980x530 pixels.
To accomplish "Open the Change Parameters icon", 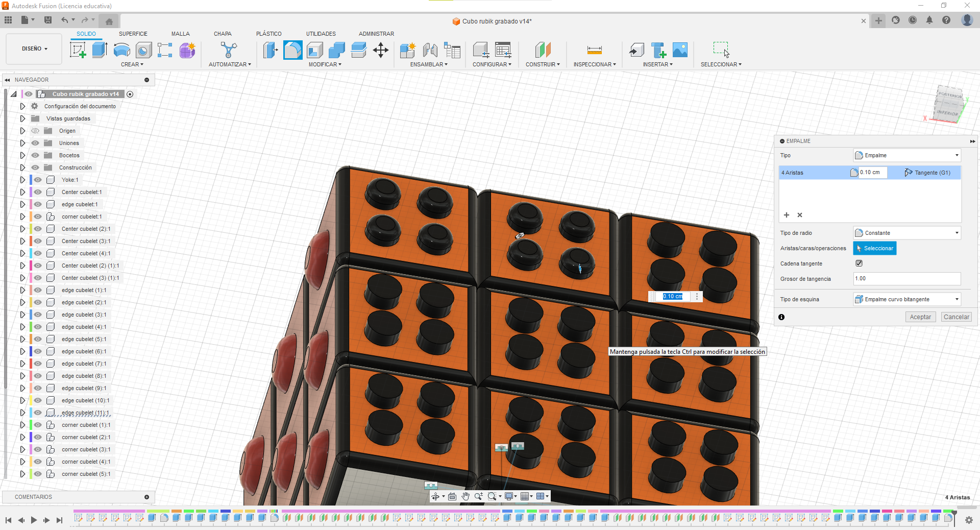I will pos(503,50).
